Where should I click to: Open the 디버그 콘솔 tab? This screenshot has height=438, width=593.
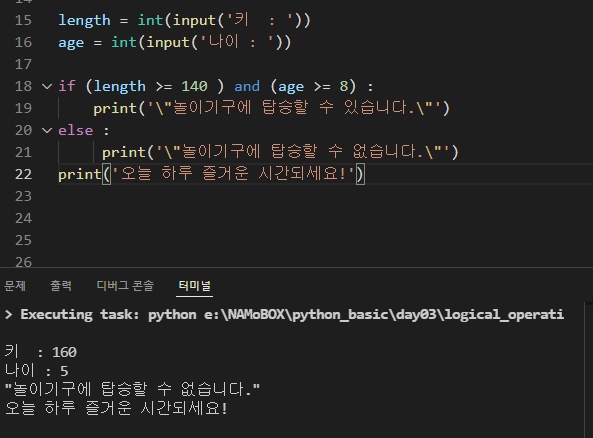coord(125,286)
